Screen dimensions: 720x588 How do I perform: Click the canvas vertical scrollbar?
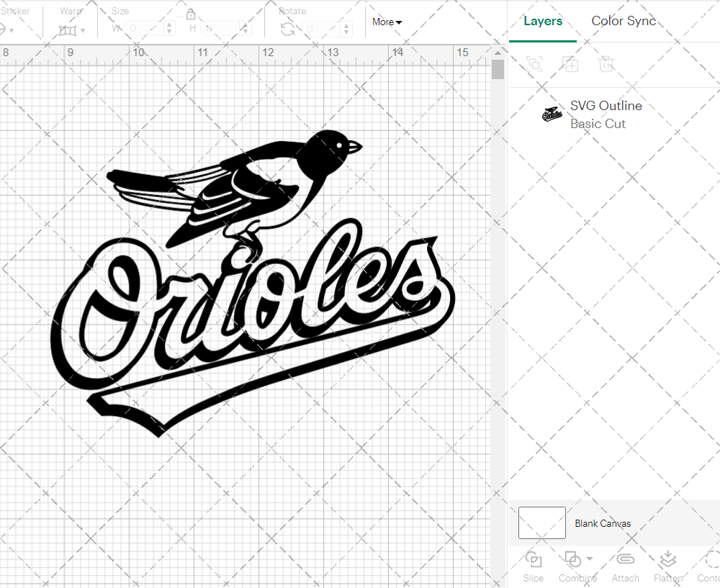pos(498,70)
